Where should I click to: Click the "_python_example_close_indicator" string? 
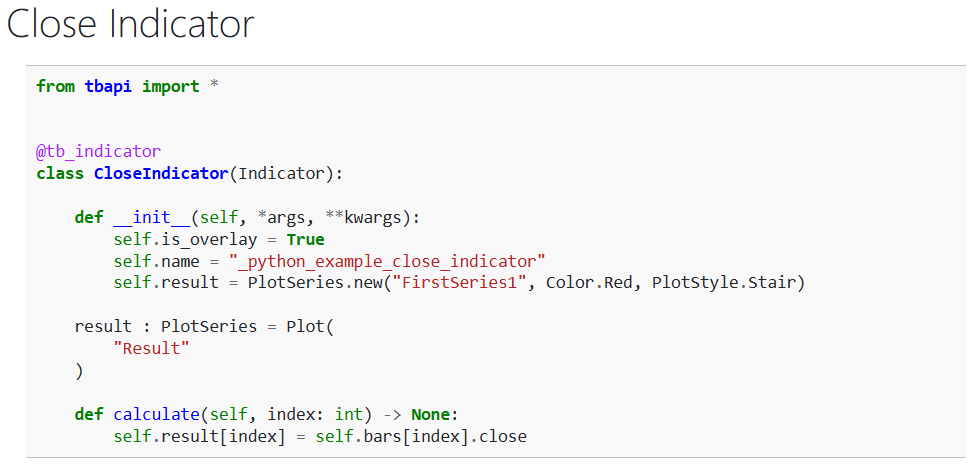387,261
